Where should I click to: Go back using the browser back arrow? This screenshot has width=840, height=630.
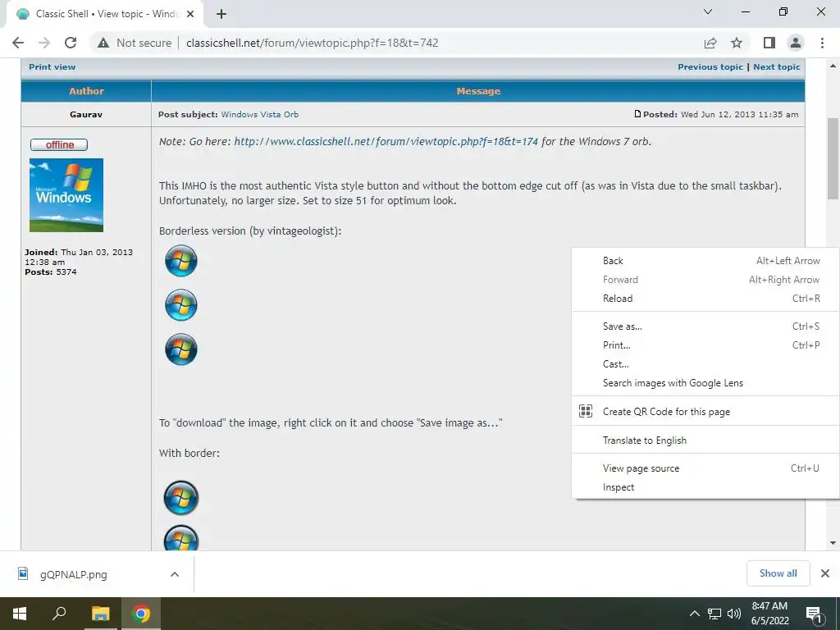click(x=18, y=43)
